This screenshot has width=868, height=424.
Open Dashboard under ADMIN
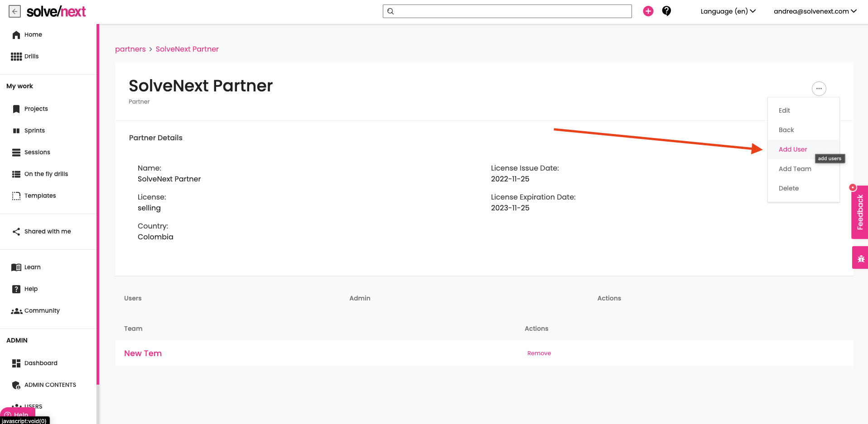(41, 363)
